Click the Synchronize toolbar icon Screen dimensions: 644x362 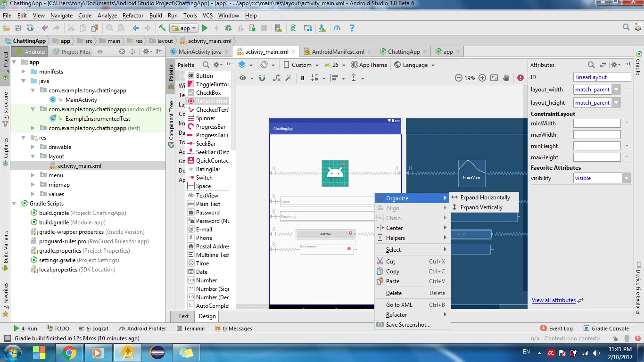point(30,28)
